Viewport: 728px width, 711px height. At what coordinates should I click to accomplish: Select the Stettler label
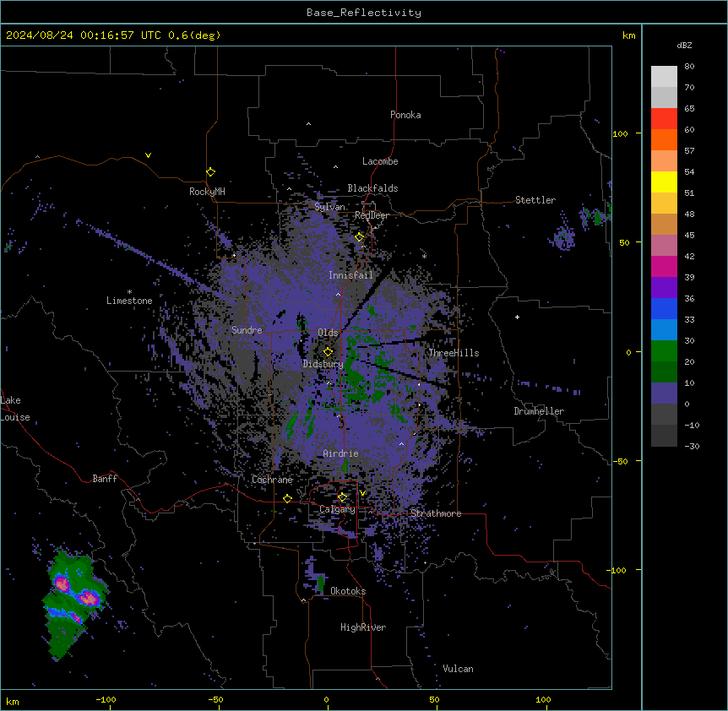(535, 200)
